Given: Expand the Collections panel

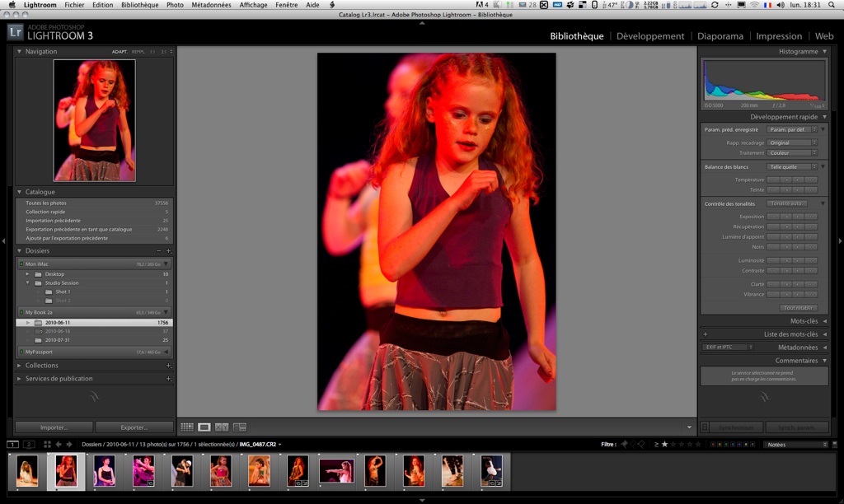Looking at the screenshot, I should (x=20, y=366).
